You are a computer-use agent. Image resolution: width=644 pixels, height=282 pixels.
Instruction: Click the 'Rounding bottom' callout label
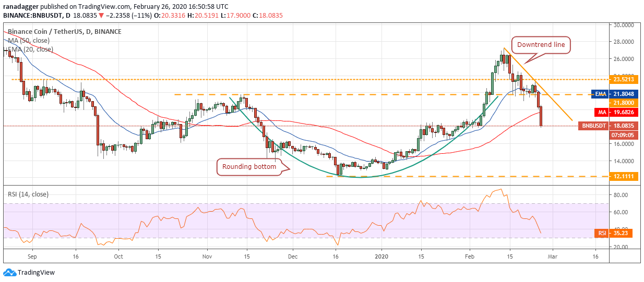[x=249, y=167]
